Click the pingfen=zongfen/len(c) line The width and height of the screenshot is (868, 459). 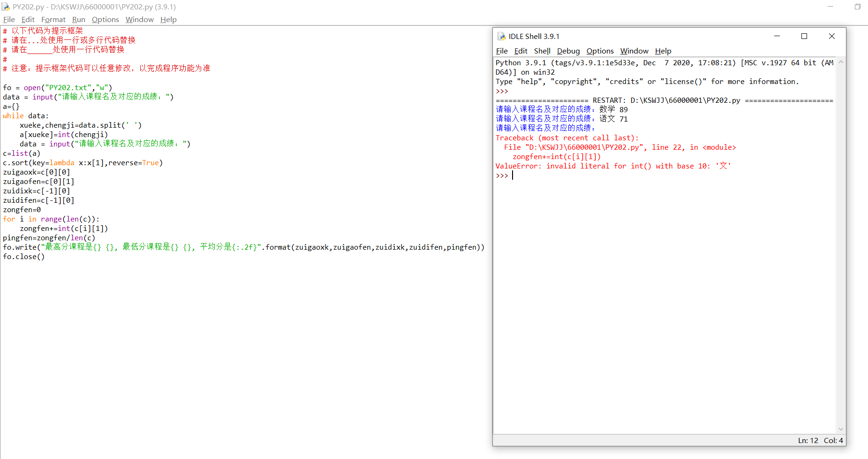(49, 237)
